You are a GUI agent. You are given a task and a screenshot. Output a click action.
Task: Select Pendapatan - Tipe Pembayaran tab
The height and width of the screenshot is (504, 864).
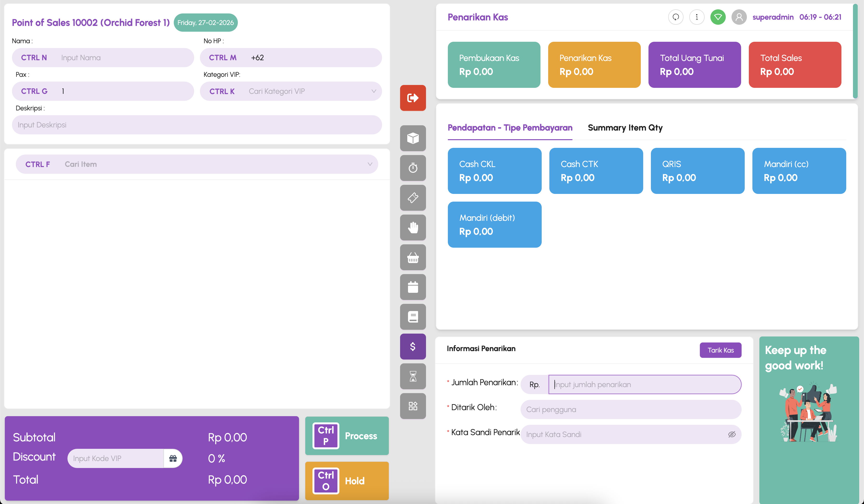click(x=510, y=128)
